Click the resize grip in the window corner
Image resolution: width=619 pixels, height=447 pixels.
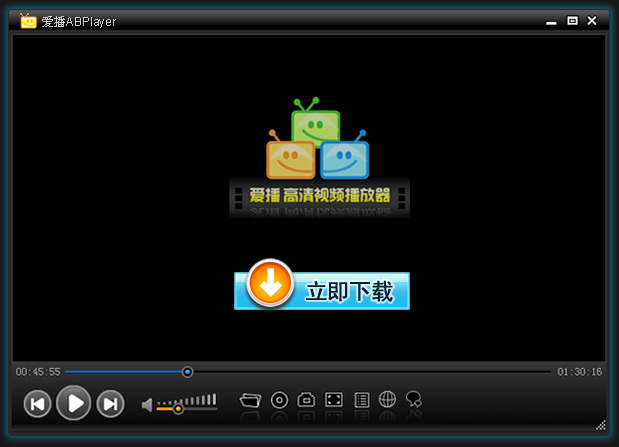(x=601, y=425)
